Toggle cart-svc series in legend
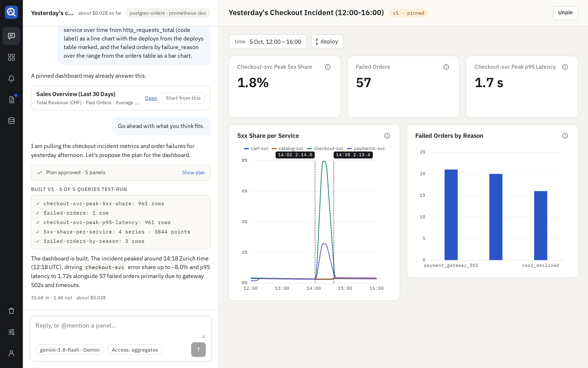 256,148
